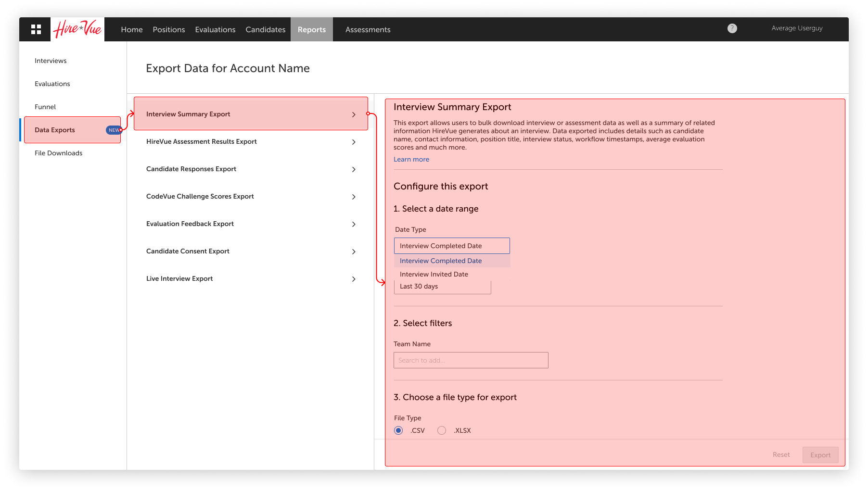Expand Interview Summary Export chevron

[354, 114]
